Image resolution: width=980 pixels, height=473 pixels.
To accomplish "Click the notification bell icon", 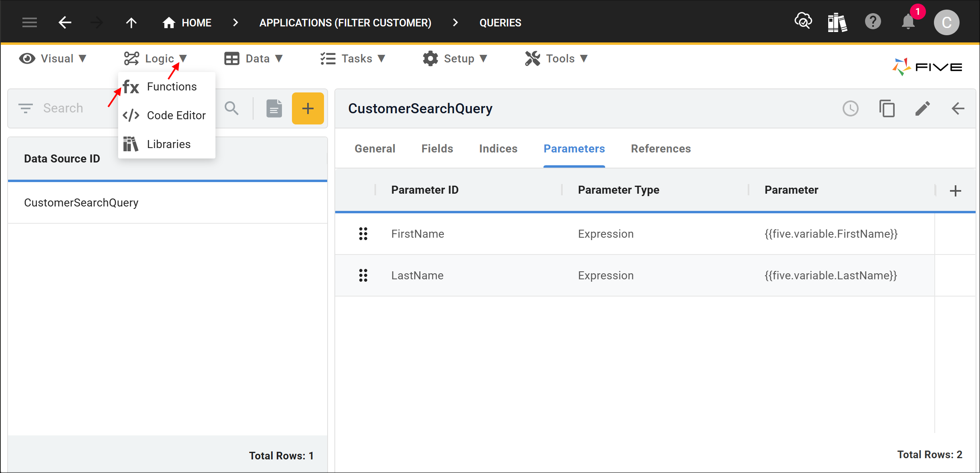I will tap(908, 22).
